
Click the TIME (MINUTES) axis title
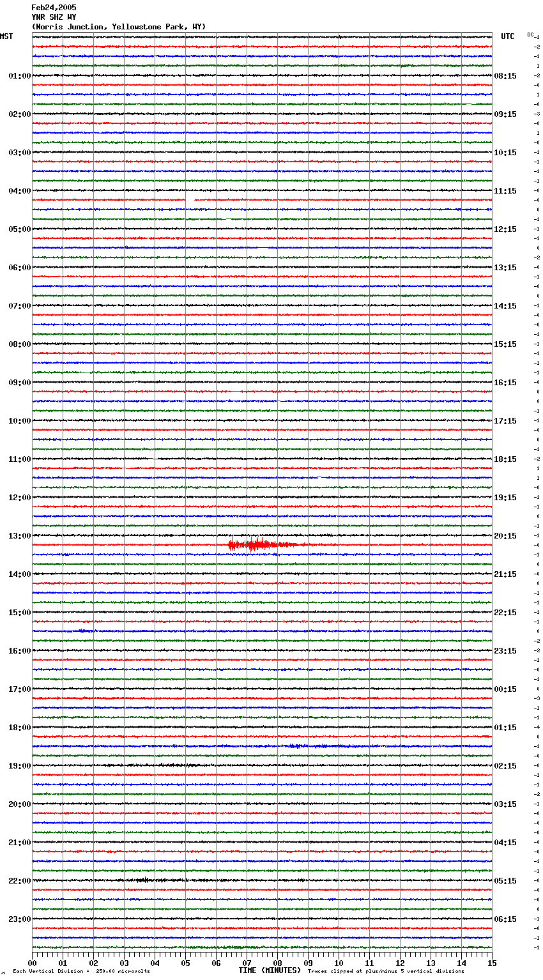coord(270,970)
